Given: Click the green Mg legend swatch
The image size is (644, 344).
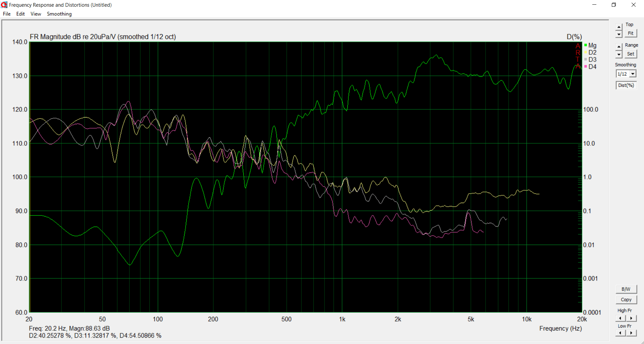Looking at the screenshot, I should (x=586, y=45).
